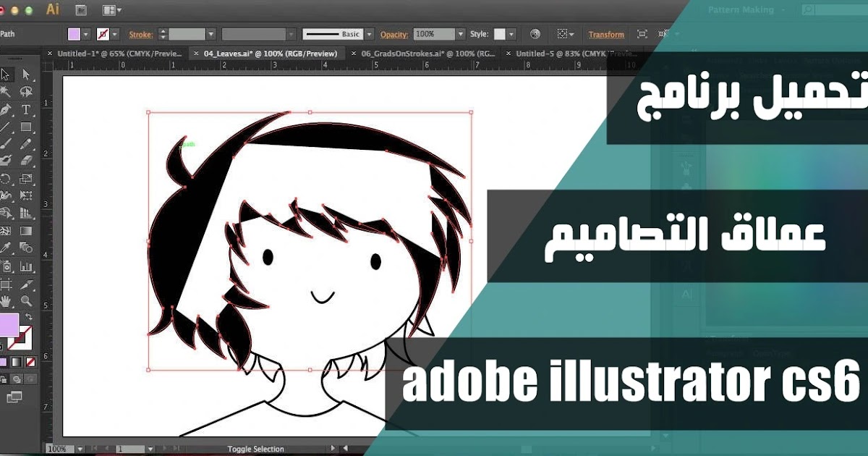Select the Pen tool
The width and height of the screenshot is (868, 456).
[6, 109]
